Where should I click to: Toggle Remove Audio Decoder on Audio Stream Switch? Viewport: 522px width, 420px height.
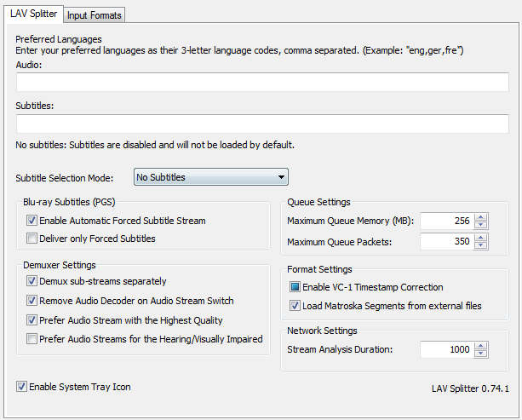tap(32, 301)
